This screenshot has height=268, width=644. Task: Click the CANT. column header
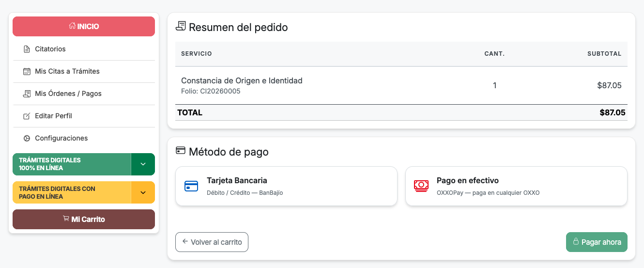click(494, 54)
